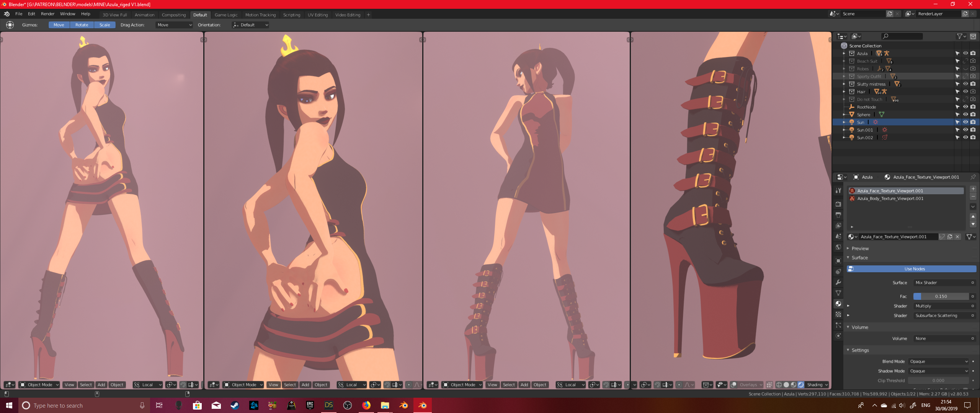
Task: Switch to wireframe viewport shading
Action: point(779,385)
